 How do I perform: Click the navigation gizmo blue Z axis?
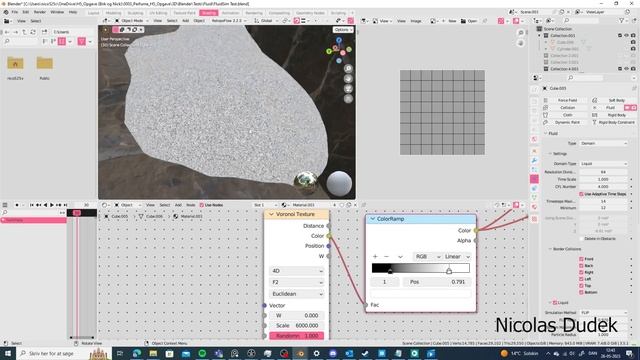pyautogui.click(x=339, y=40)
